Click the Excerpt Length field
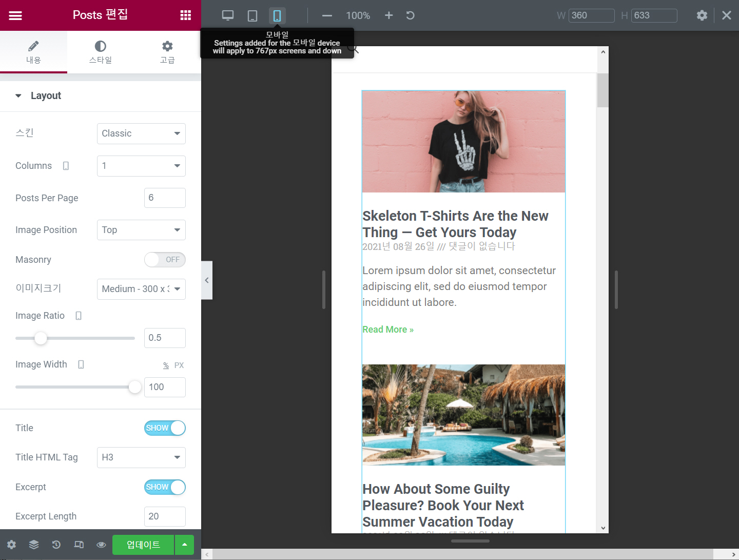The width and height of the screenshot is (739, 560). [165, 516]
